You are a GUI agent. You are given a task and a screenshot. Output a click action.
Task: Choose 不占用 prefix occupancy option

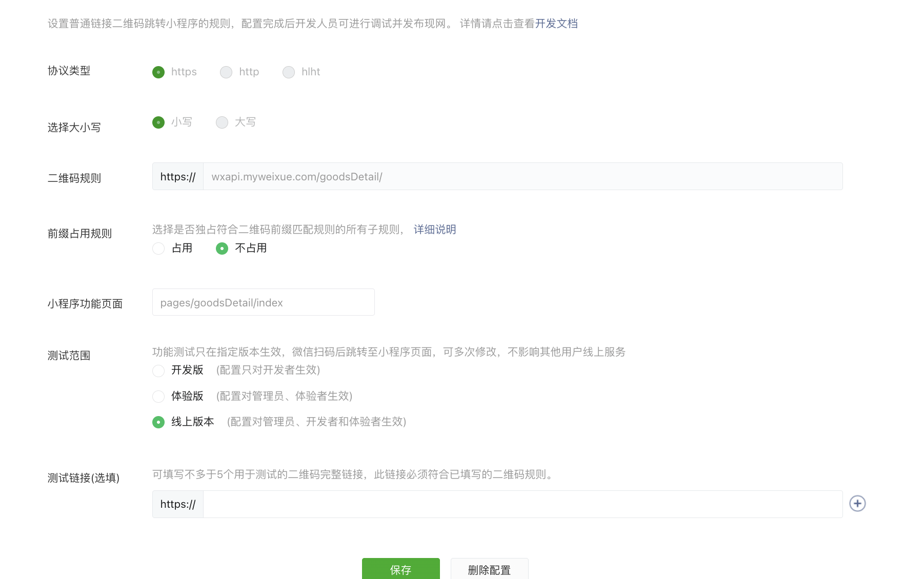click(x=222, y=249)
